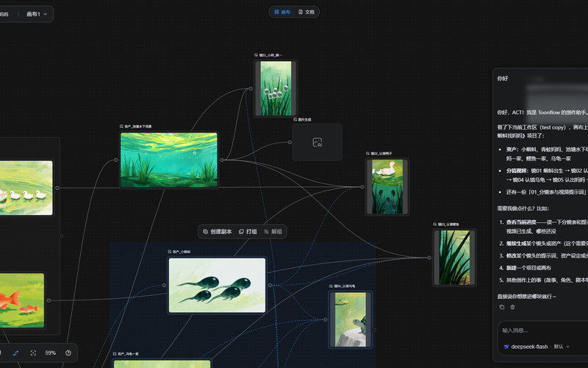Click the node icon beside turtle family label
Image resolution: width=588 pixels, height=368 pixels.
tap(115, 354)
